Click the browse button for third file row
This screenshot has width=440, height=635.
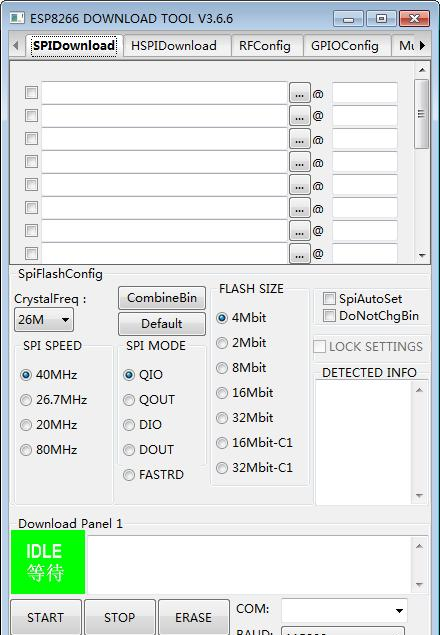click(299, 139)
